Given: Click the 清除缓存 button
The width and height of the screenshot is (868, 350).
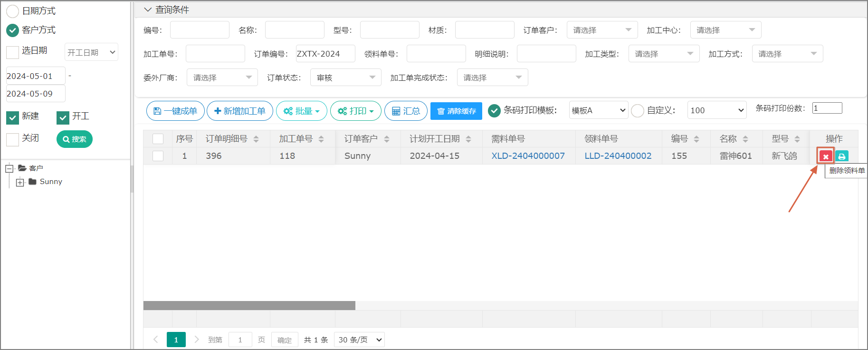Looking at the screenshot, I should point(456,111).
